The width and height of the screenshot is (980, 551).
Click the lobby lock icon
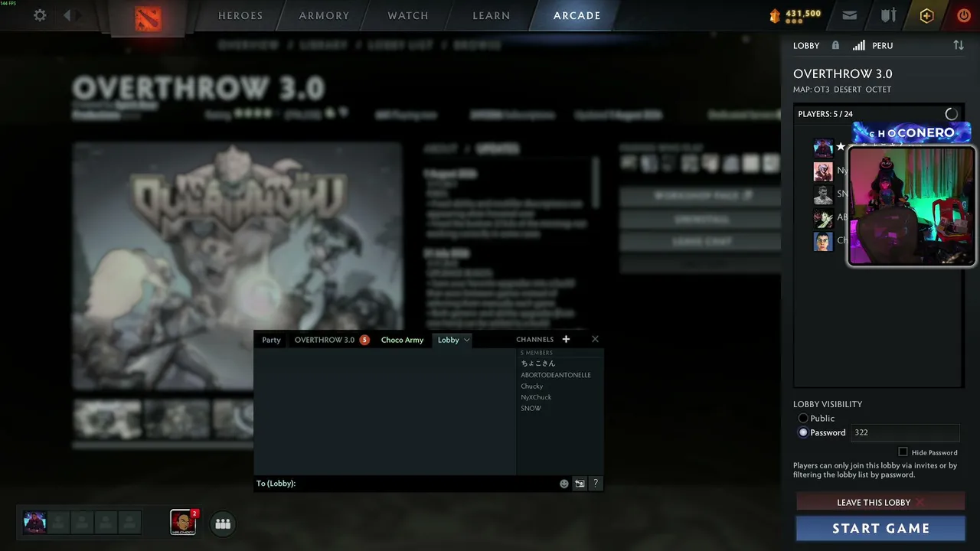point(835,45)
